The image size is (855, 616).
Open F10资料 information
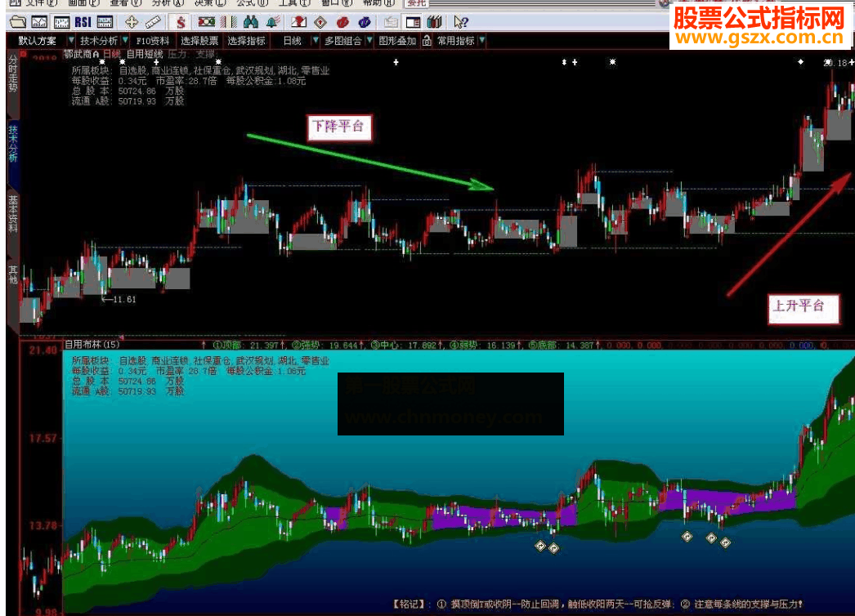152,41
